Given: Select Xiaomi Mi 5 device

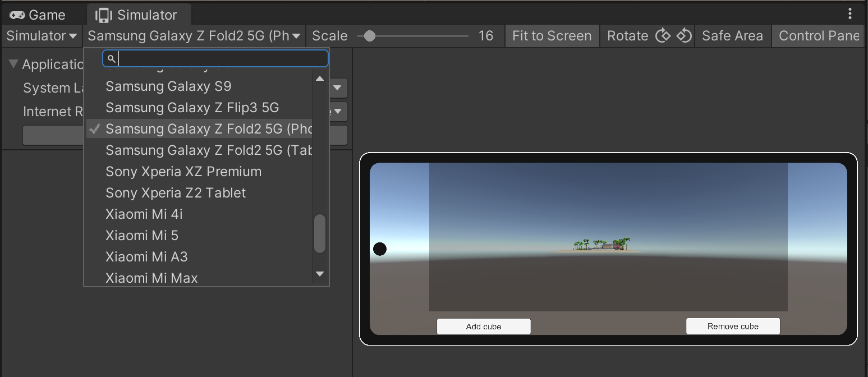Looking at the screenshot, I should [199, 236].
